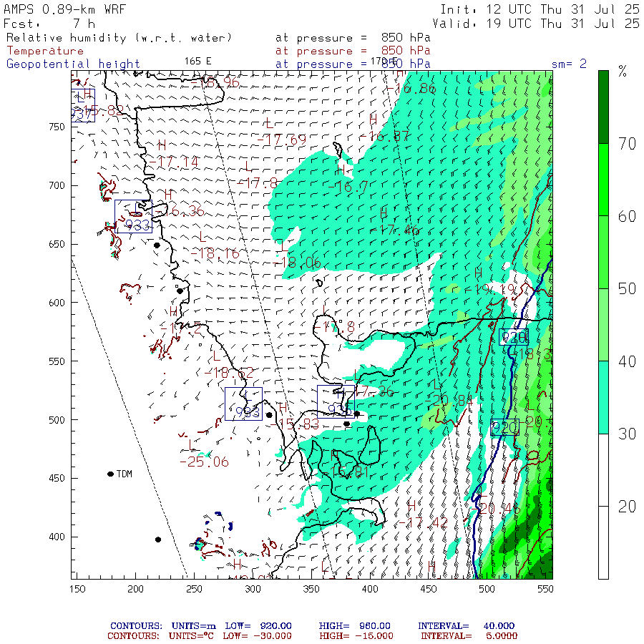The width and height of the screenshot is (644, 644).
Task: Click the 'HIGH= -15.000' red footer text
Action: tap(356, 636)
